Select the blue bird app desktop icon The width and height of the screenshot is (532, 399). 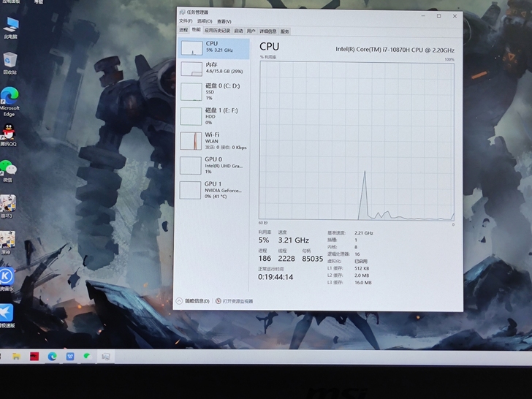[x=7, y=316]
